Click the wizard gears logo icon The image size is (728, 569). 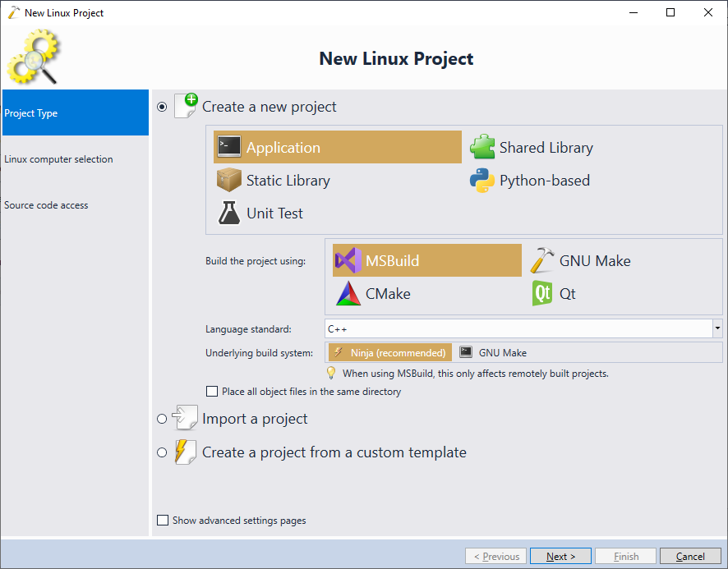(x=34, y=57)
